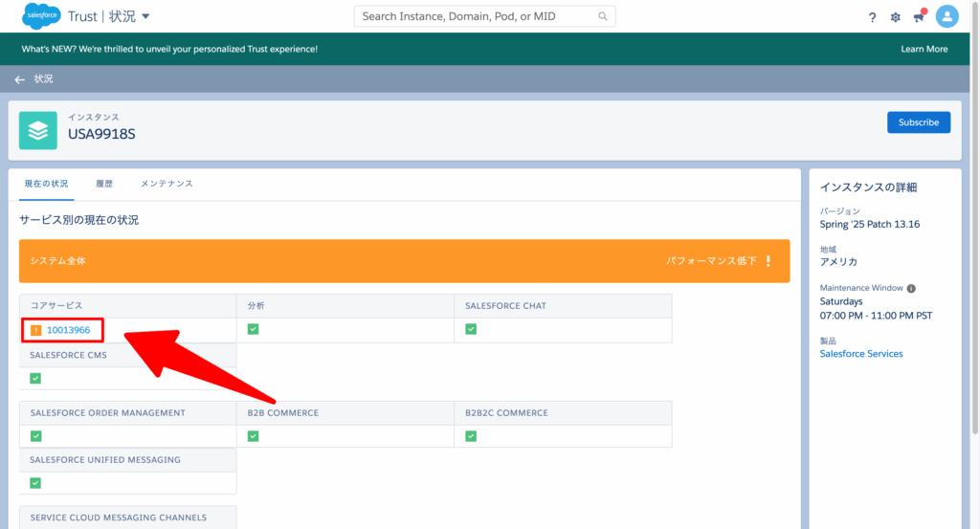Focus the Search Instance, Domain, Pod field
Image resolution: width=980 pixels, height=529 pixels.
click(x=484, y=16)
